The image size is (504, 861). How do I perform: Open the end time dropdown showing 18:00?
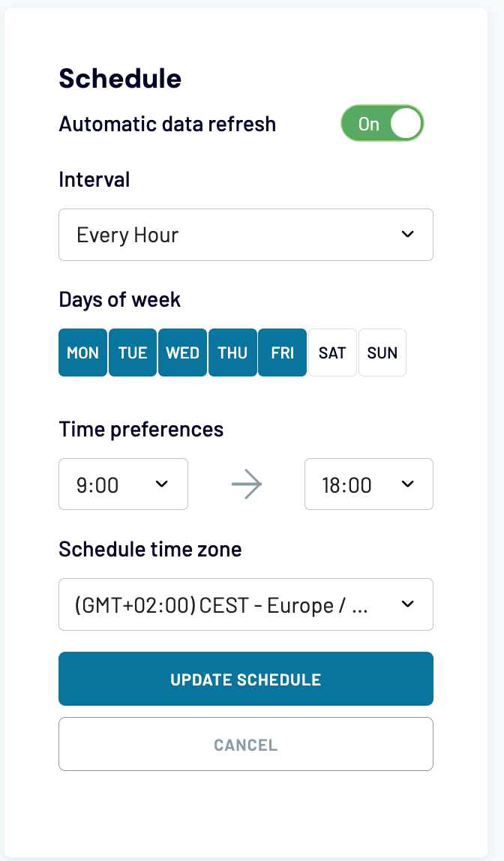368,484
